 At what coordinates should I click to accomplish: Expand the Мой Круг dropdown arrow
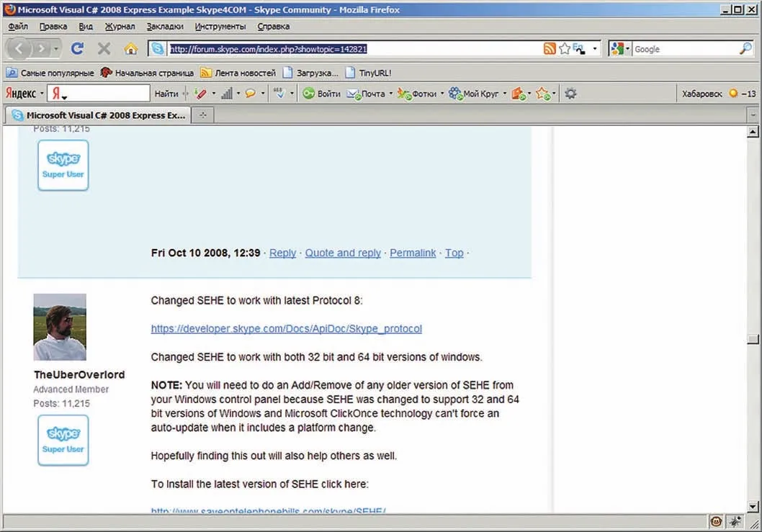pos(504,94)
